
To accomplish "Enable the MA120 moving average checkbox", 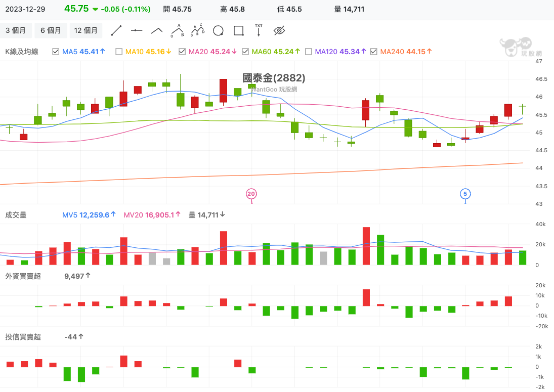I will point(309,52).
